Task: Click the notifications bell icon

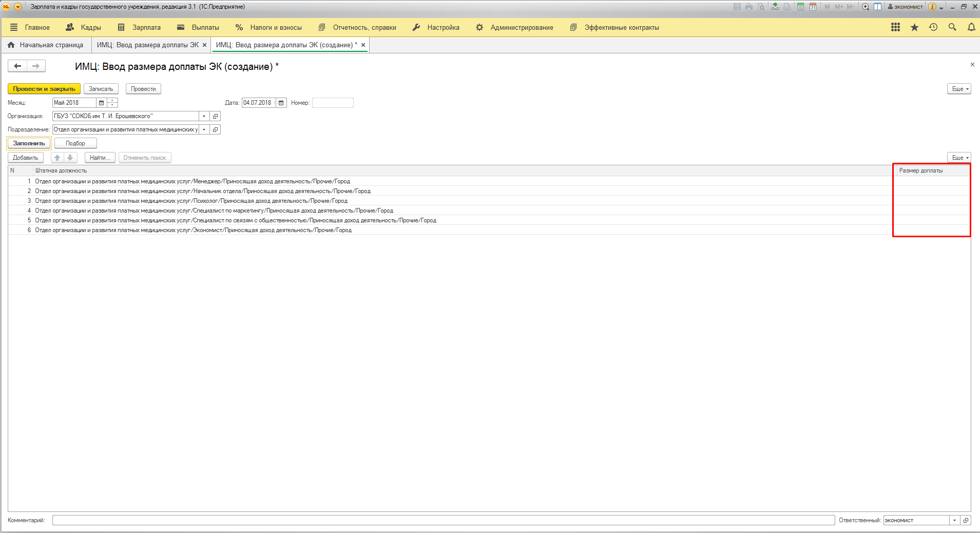Action: pos(971,27)
